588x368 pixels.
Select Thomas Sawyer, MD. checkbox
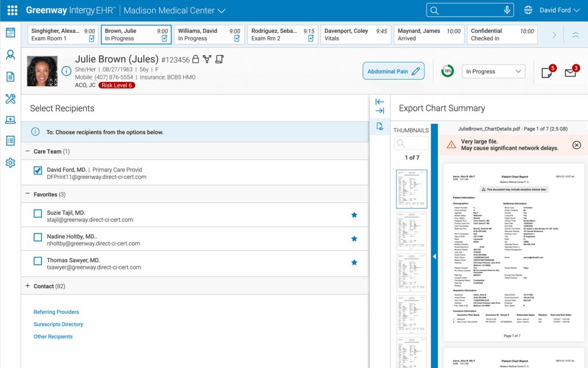[x=38, y=261]
